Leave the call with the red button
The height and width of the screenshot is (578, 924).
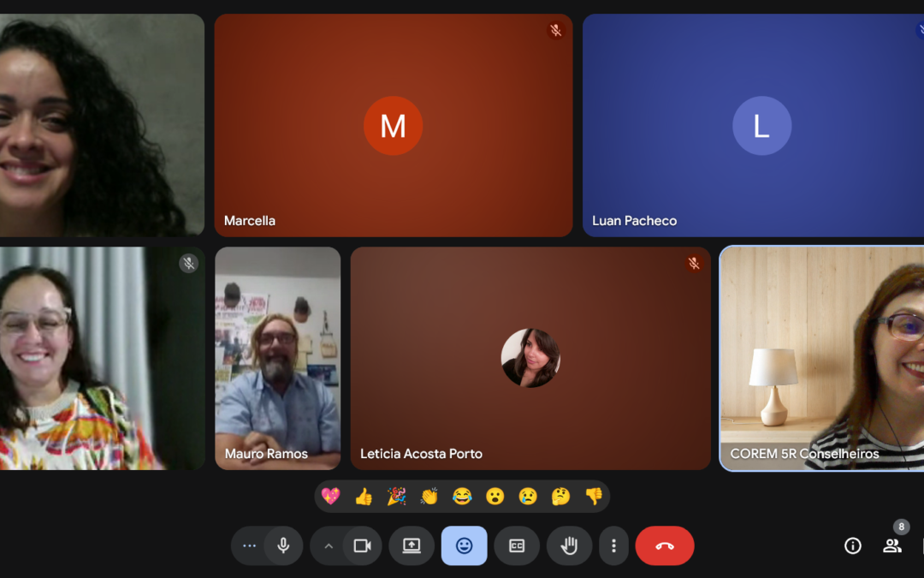coord(665,546)
